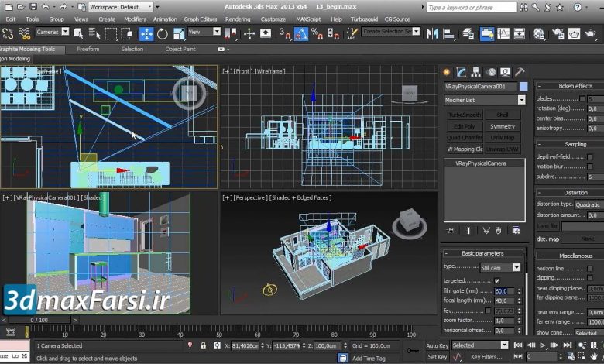Toggle the blades checkbox in Bokeh effects
The height and width of the screenshot is (364, 604).
tap(582, 99)
